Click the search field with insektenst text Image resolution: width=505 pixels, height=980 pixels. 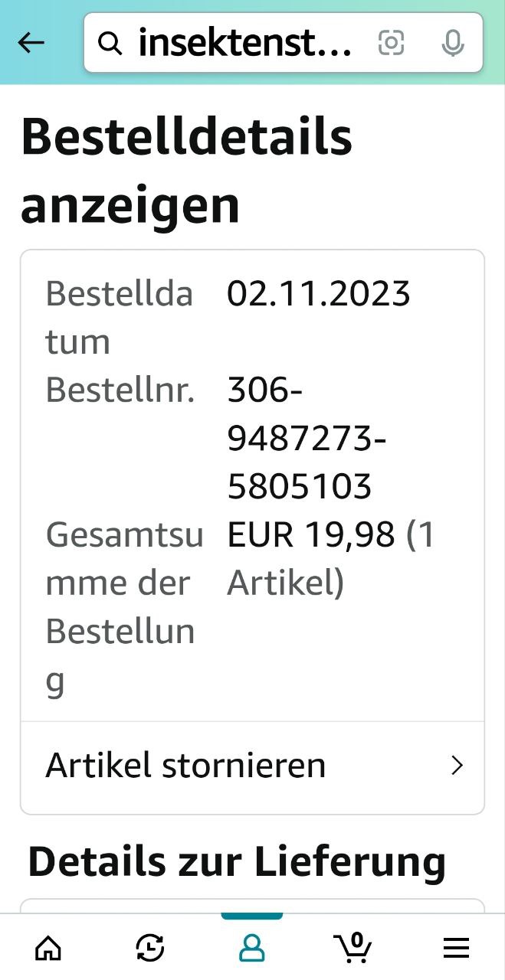(x=245, y=44)
